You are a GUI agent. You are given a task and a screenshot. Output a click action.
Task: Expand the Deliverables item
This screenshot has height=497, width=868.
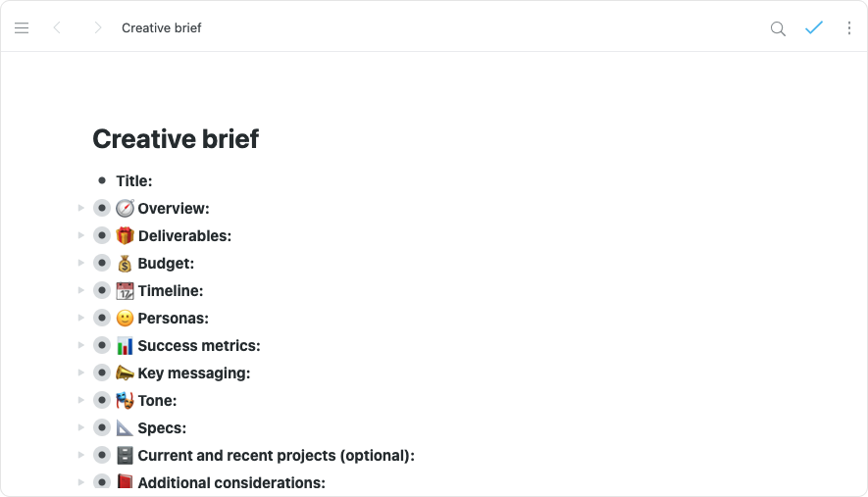(81, 236)
